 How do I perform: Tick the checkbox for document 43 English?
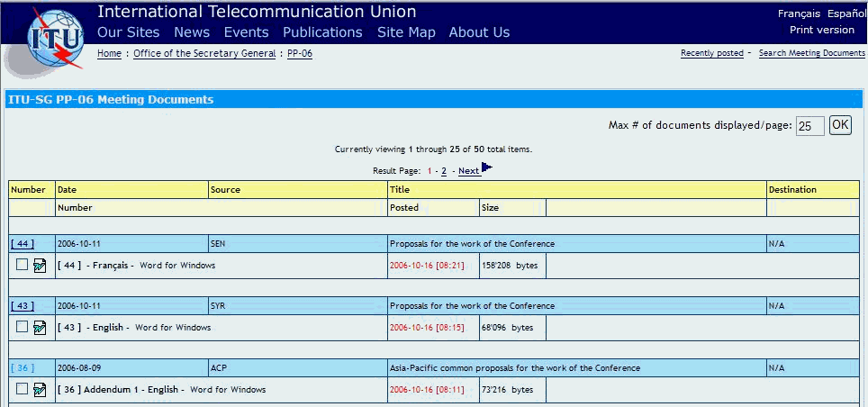(x=22, y=327)
